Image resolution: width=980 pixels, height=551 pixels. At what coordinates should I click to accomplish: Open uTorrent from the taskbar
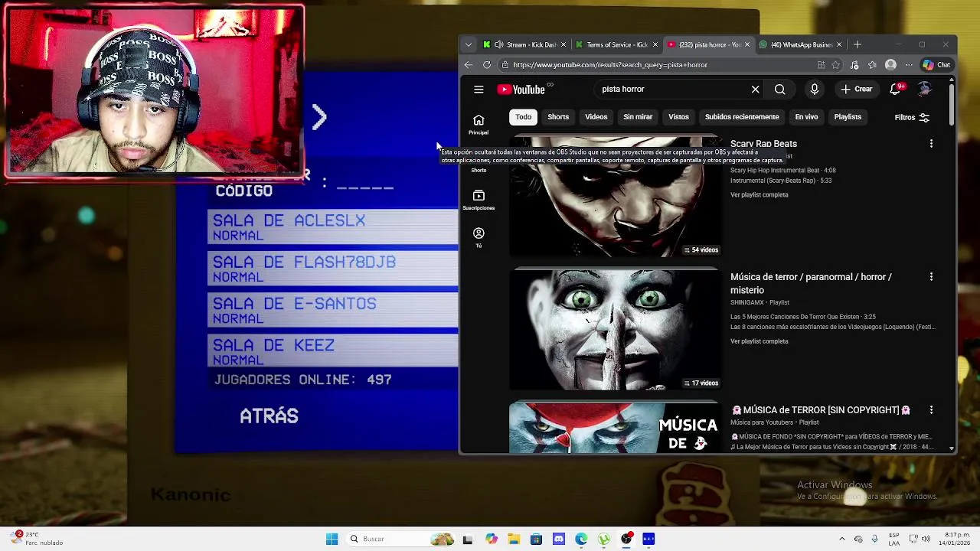point(604,539)
